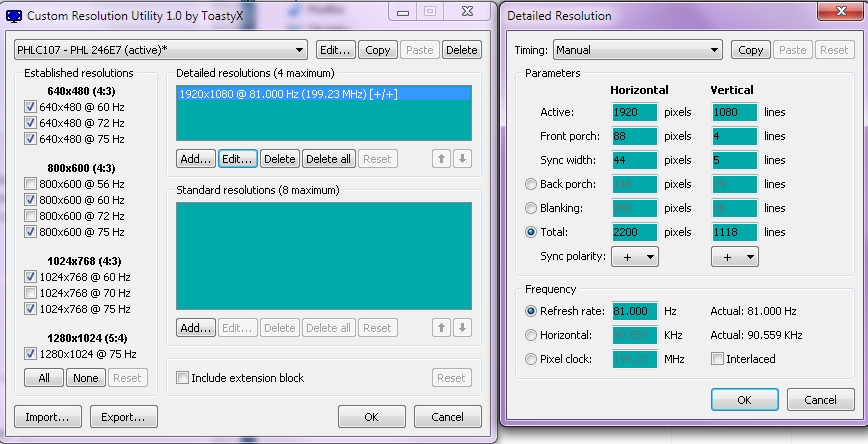Open the PHLC107 monitor dropdown
The width and height of the screenshot is (868, 444).
[x=161, y=50]
